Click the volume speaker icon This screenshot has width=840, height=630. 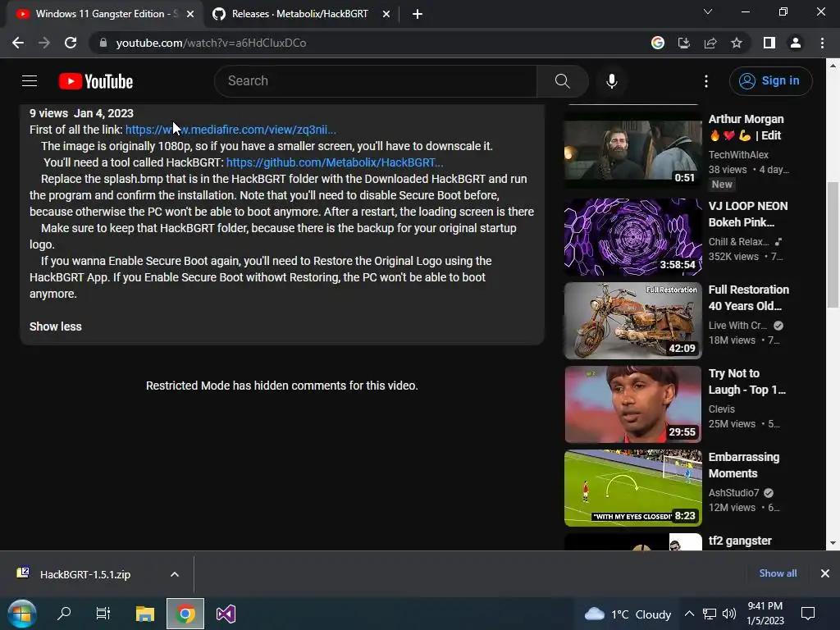(x=728, y=614)
